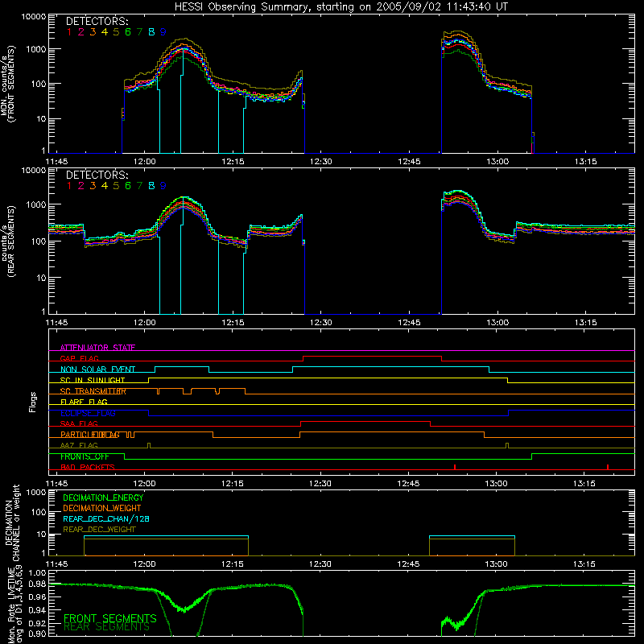Click the DECIMATION_WEIGHT legend label
Viewport: 644px width, 644px height.
click(102, 508)
